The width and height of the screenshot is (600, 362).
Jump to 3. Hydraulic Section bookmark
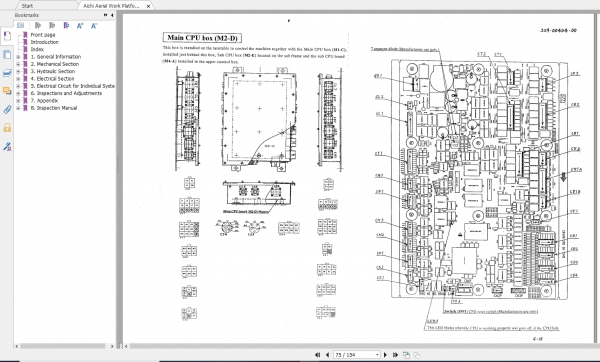click(53, 71)
